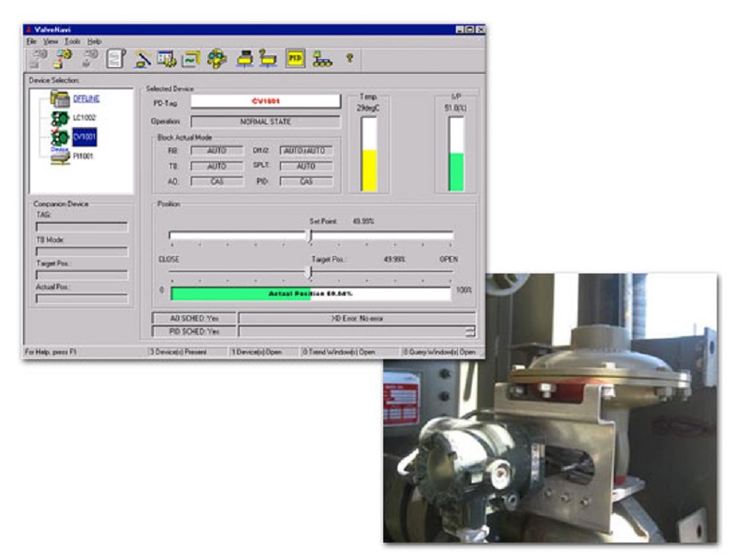Click the greyed-out third toolbar icon
Viewport: 737px width, 560px height.
tap(89, 59)
